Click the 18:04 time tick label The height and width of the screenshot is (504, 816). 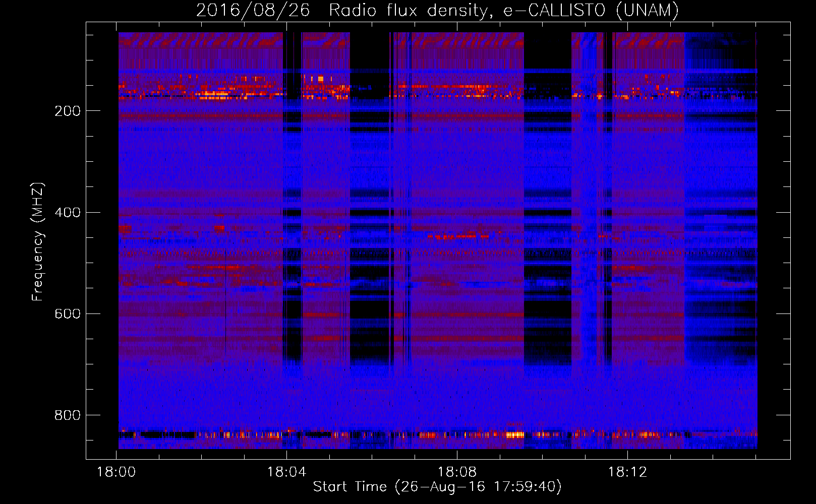click(x=287, y=472)
